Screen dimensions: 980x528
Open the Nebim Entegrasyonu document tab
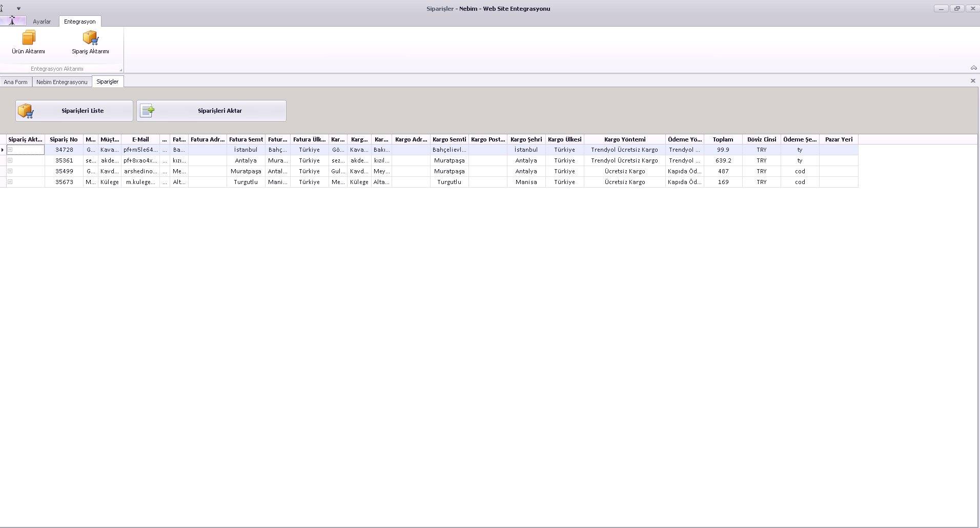[x=62, y=82]
